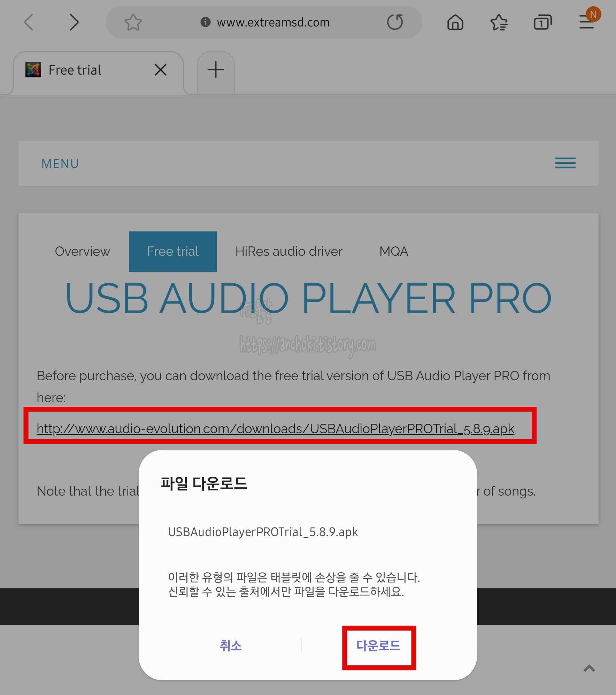The height and width of the screenshot is (695, 616).
Task: Reload the page with the refresh icon
Action: [395, 22]
